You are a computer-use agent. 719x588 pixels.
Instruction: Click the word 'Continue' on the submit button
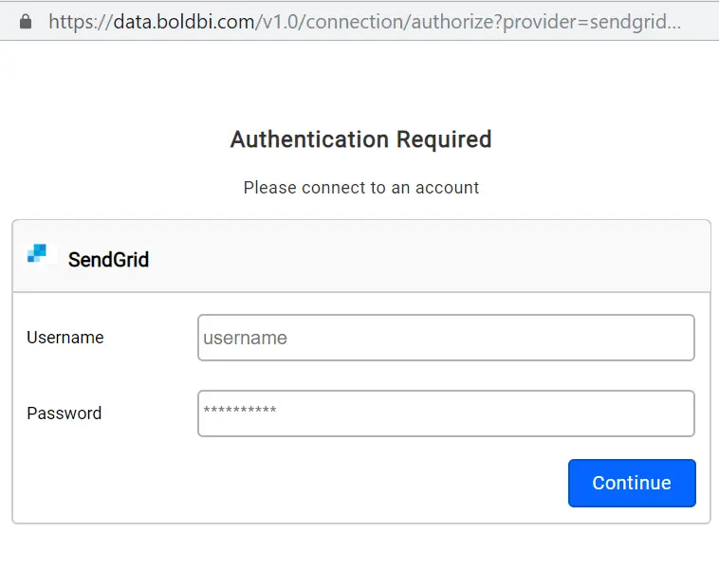631,483
